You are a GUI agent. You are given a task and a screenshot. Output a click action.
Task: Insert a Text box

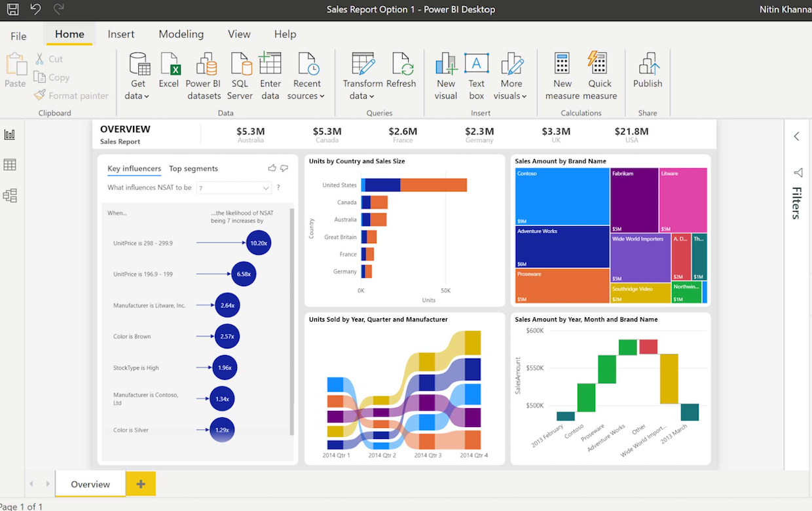pos(477,77)
